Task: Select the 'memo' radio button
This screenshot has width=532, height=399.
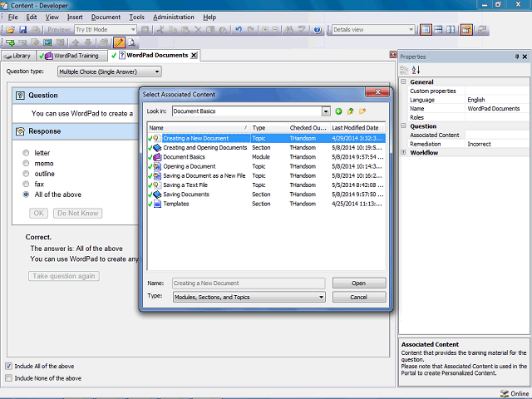Action: tap(26, 163)
